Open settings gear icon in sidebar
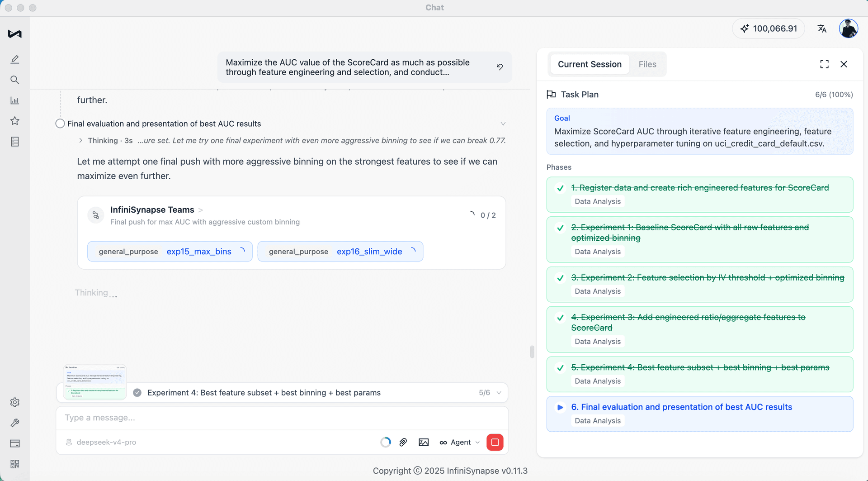868x481 pixels. click(15, 402)
